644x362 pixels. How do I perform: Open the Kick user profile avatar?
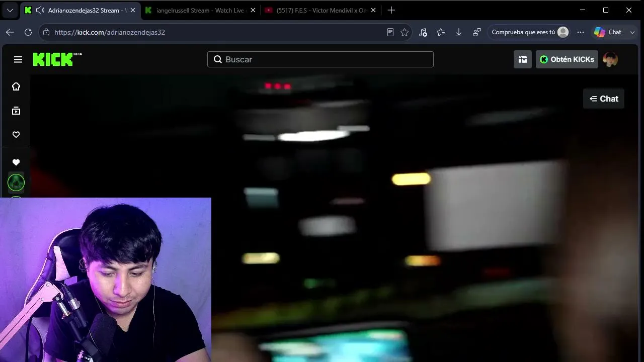pos(610,59)
